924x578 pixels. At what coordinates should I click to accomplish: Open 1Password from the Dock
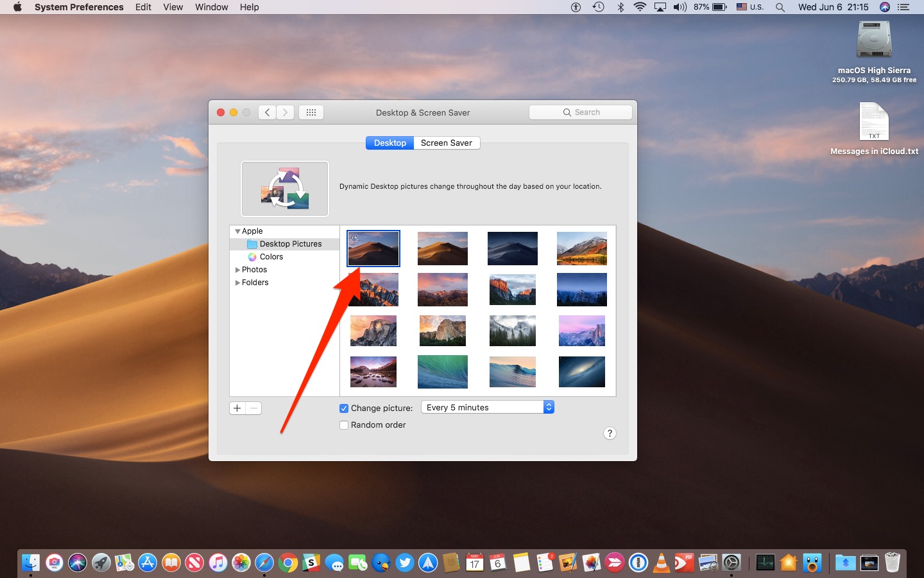(639, 563)
